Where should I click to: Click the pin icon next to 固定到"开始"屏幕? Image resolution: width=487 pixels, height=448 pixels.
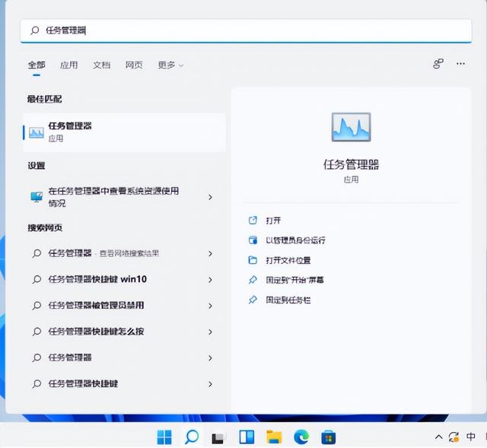pyautogui.click(x=253, y=280)
